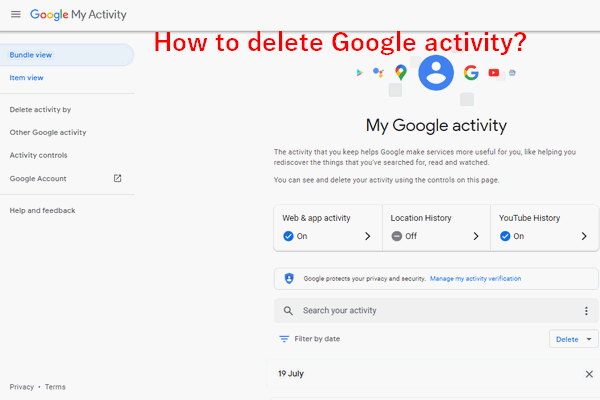Open the Terms link

55,387
